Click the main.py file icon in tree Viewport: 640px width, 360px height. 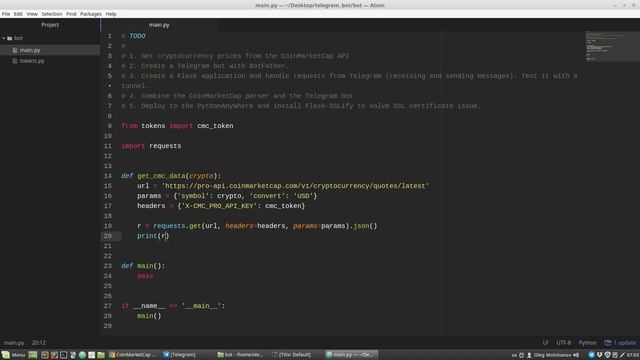tap(15, 50)
